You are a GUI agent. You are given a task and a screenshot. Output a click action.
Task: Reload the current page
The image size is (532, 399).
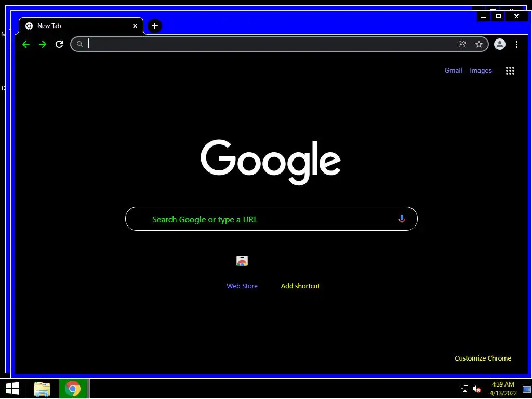(59, 44)
